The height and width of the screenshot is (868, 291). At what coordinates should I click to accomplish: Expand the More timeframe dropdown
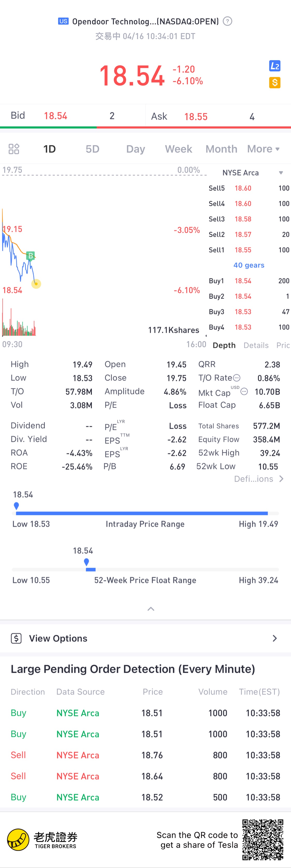pos(263,149)
